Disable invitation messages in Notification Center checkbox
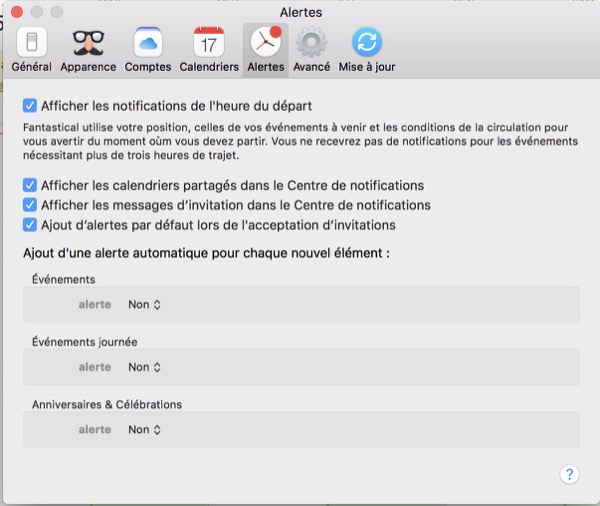This screenshot has width=600, height=506. 30,205
